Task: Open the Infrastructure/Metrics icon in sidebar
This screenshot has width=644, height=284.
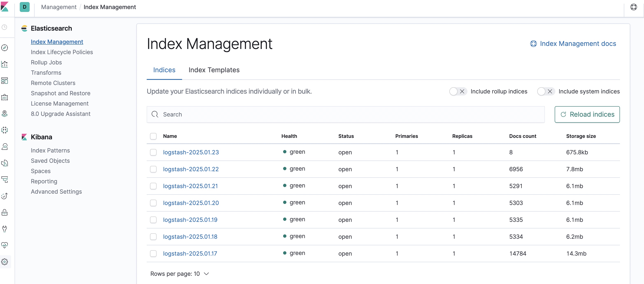Action: click(5, 147)
